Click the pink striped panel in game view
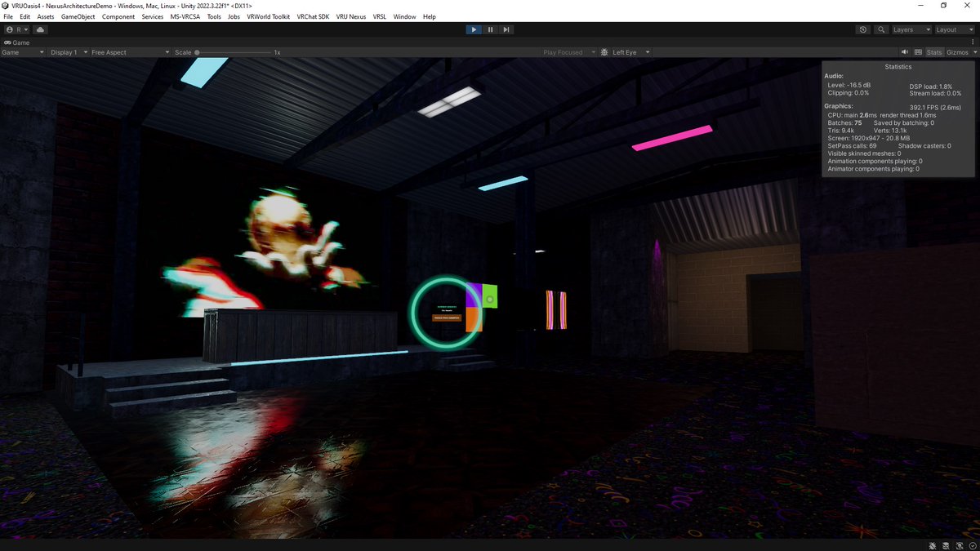The height and width of the screenshot is (551, 980). (x=556, y=310)
